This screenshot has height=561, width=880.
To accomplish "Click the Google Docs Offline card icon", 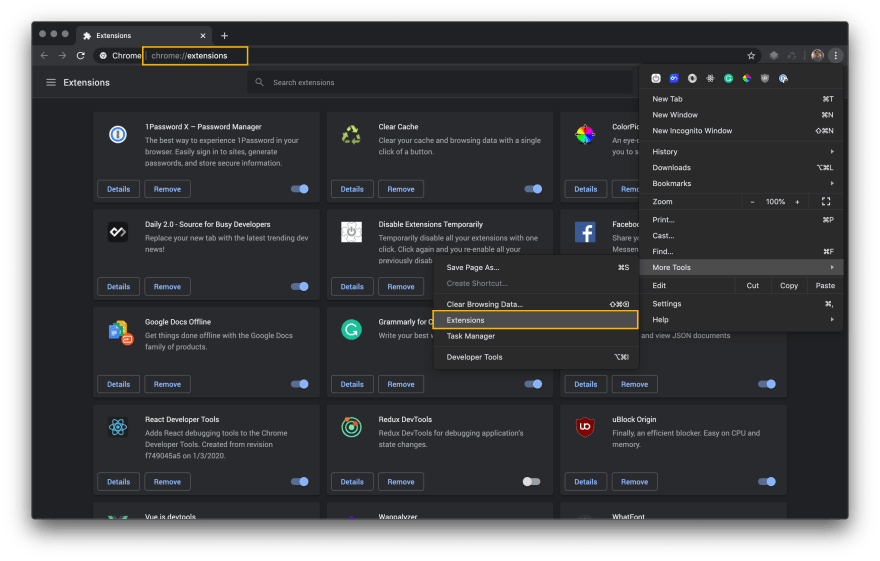I will (120, 332).
